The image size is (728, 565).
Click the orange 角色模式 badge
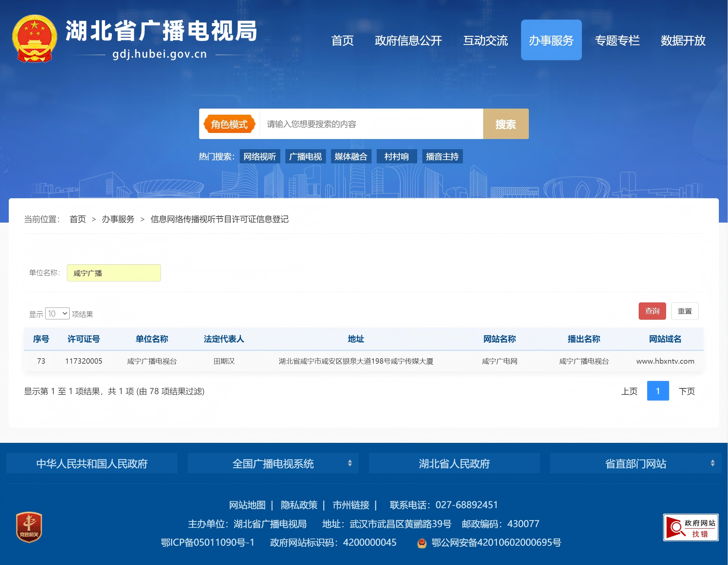[x=229, y=124]
